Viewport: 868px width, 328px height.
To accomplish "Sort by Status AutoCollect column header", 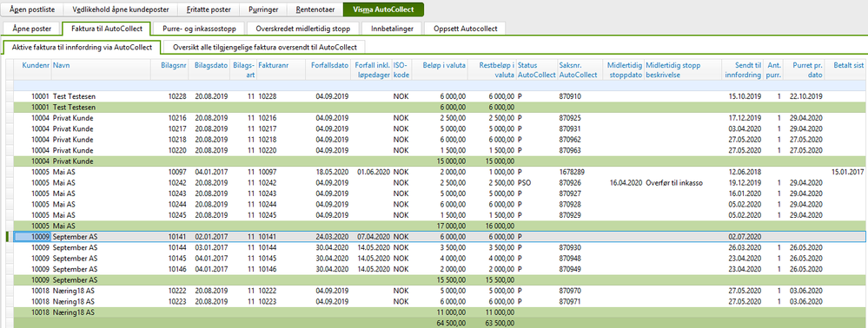I will (x=536, y=70).
